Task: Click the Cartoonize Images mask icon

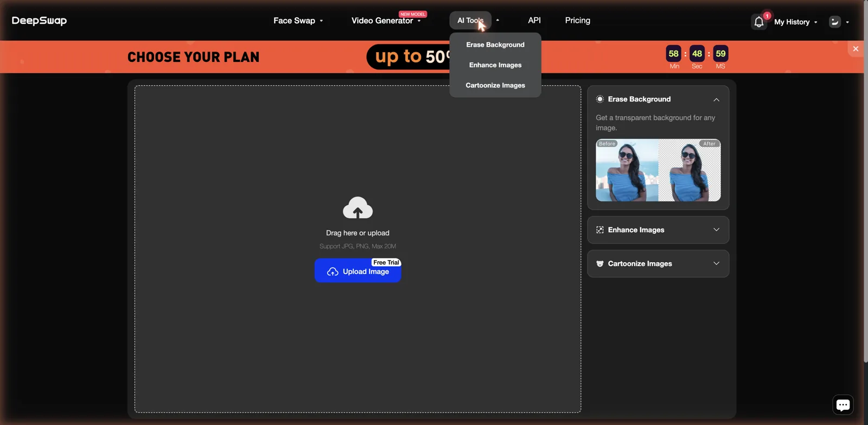Action: pos(600,264)
